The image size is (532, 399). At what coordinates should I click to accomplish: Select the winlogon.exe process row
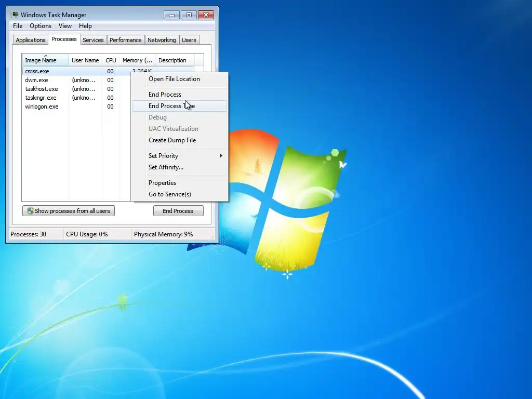tap(77, 107)
